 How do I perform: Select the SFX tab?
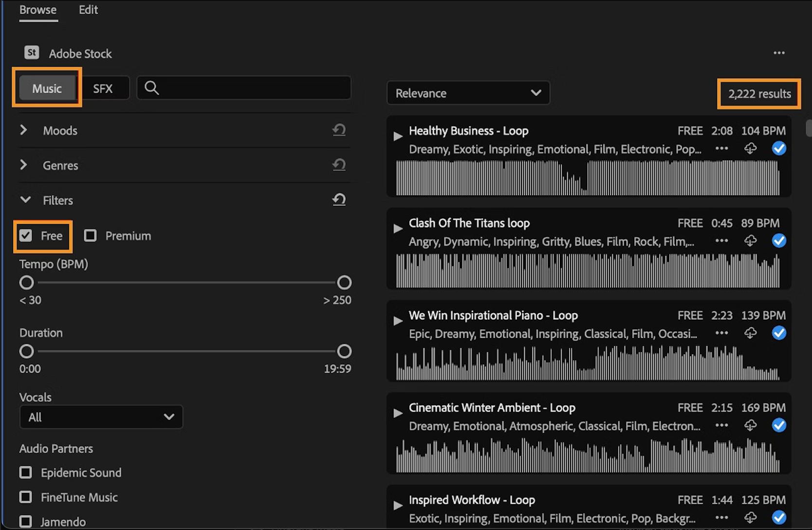103,89
